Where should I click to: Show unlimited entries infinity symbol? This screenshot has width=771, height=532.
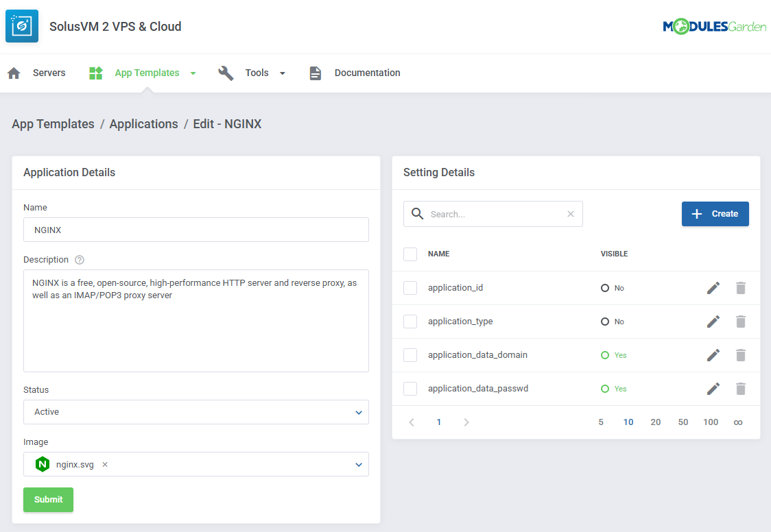(x=738, y=422)
